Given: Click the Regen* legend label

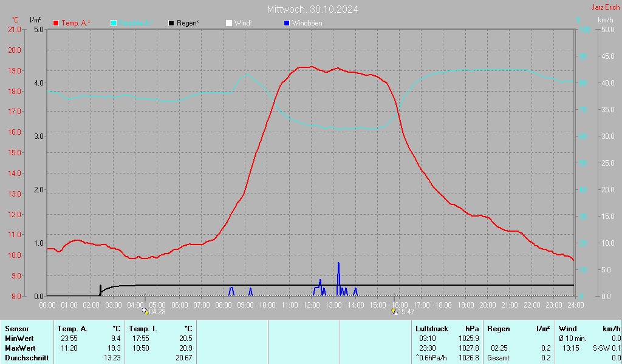Looking at the screenshot, I should coord(188,23).
